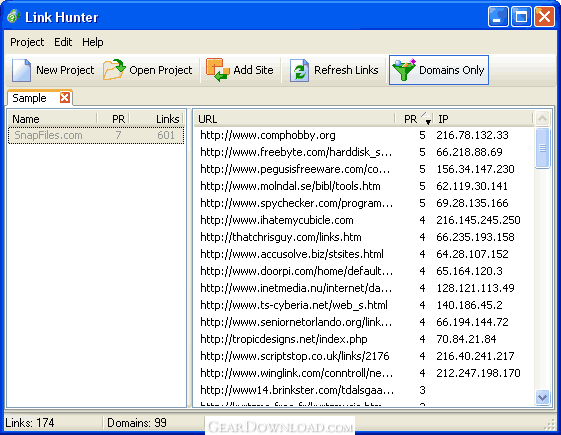
Task: Click IP address 128.121.113.49
Action: 475,288
